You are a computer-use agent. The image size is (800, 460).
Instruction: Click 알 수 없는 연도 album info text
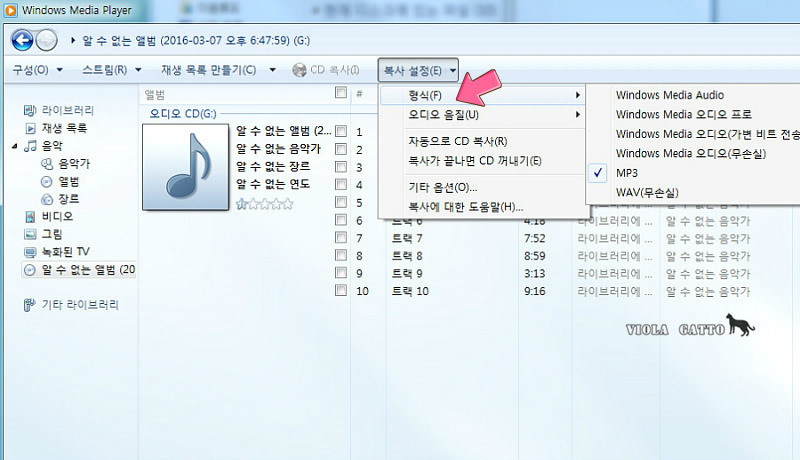[273, 184]
